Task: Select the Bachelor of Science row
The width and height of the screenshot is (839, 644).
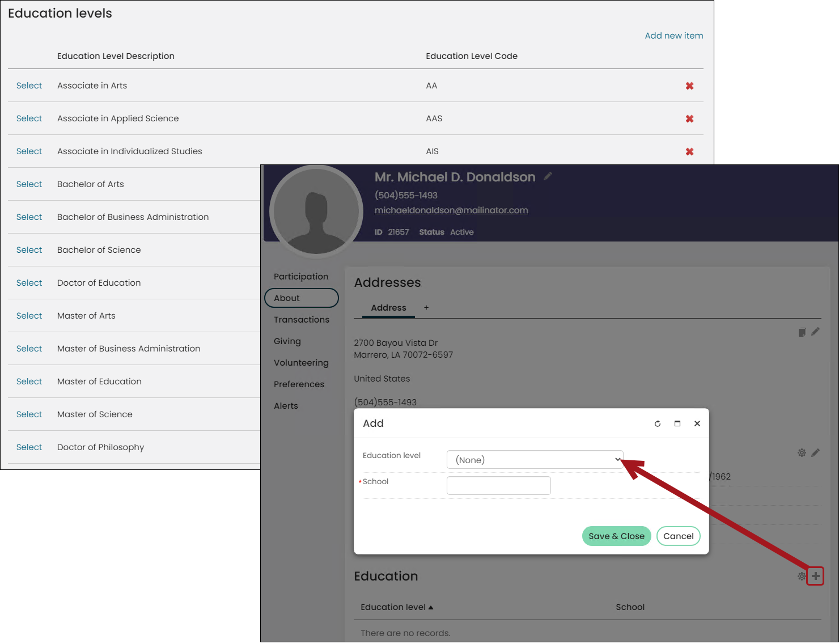Action: tap(29, 250)
